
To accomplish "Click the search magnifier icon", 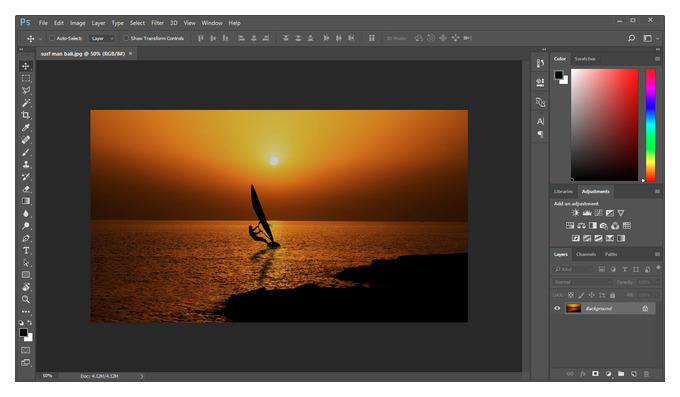I will point(631,38).
